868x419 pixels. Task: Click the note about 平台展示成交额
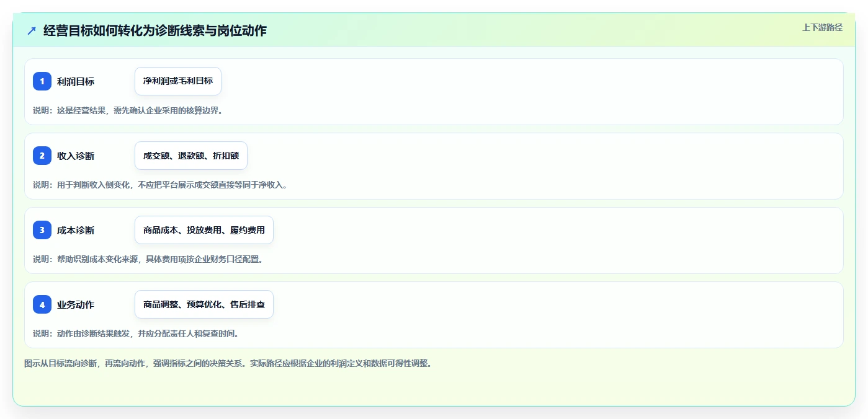point(160,185)
